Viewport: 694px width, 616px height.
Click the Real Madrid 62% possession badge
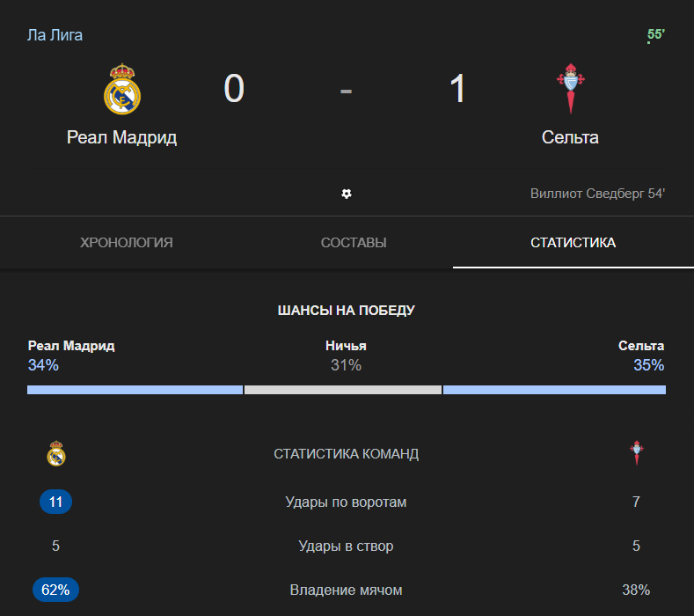(x=55, y=590)
